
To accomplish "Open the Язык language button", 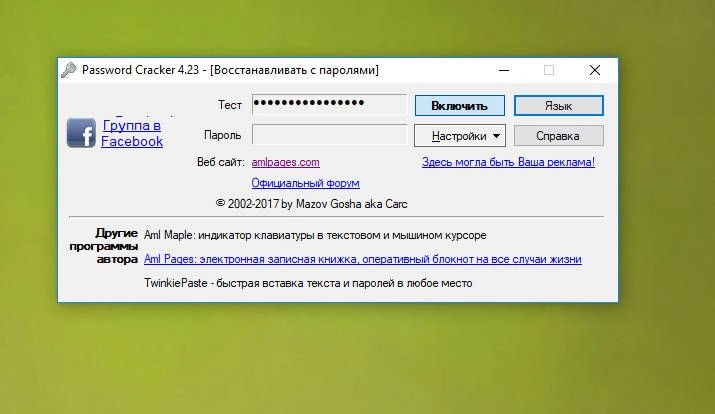I will coord(559,106).
